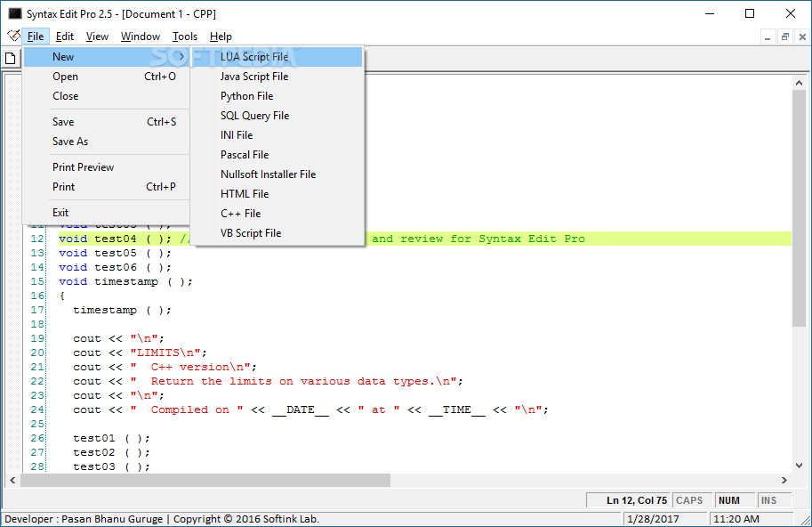Click 'test02 ( );' on line 27

coord(111,452)
